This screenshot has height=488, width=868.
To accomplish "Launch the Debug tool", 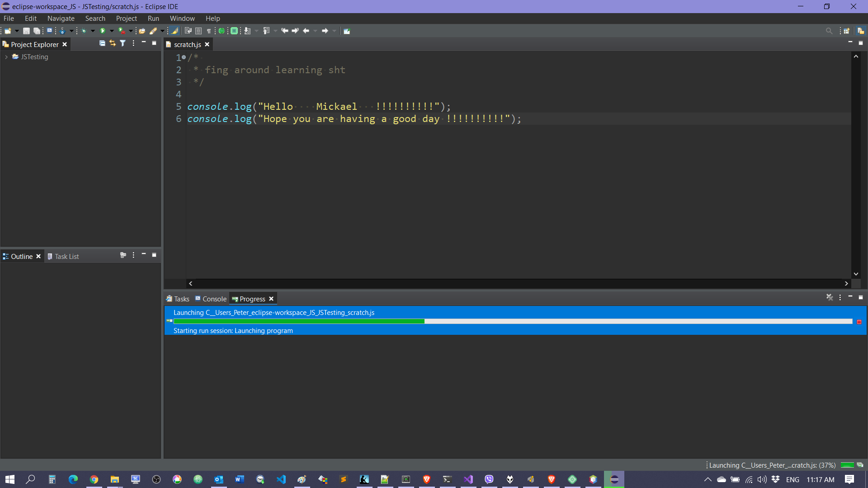I will [x=85, y=30].
